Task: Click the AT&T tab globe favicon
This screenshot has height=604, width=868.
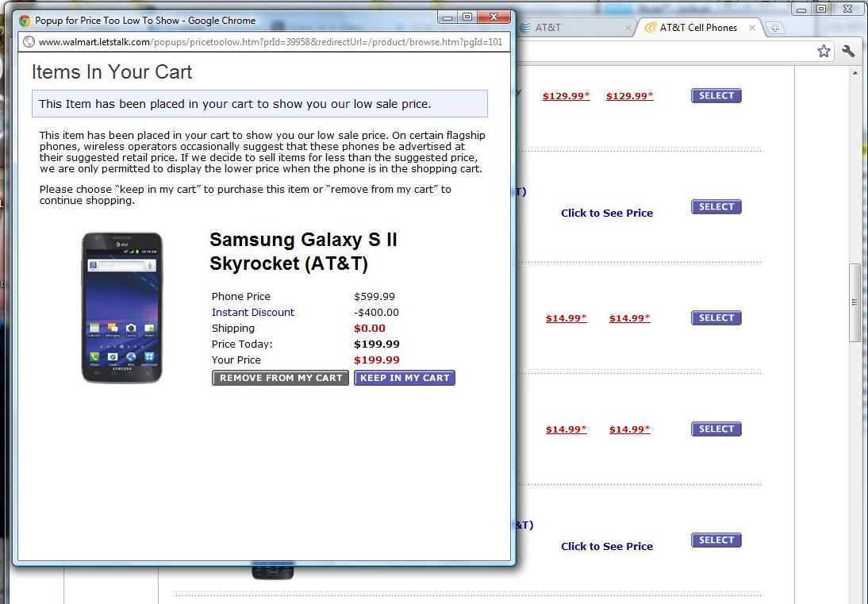Action: pyautogui.click(x=527, y=28)
